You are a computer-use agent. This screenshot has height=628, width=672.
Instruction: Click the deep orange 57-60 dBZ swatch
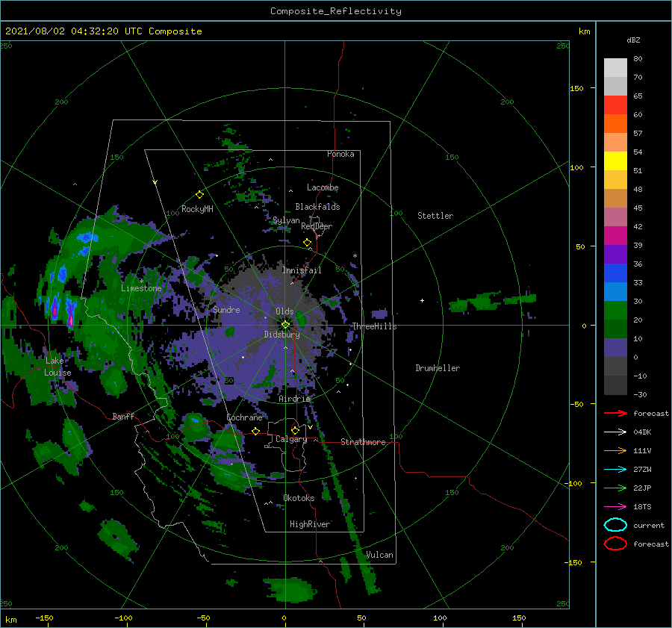tap(615, 123)
